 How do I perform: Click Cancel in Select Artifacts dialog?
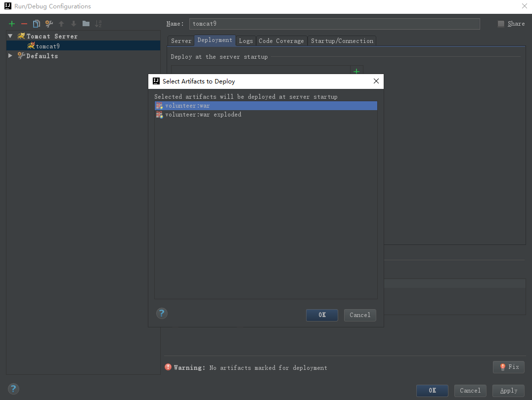coord(360,315)
